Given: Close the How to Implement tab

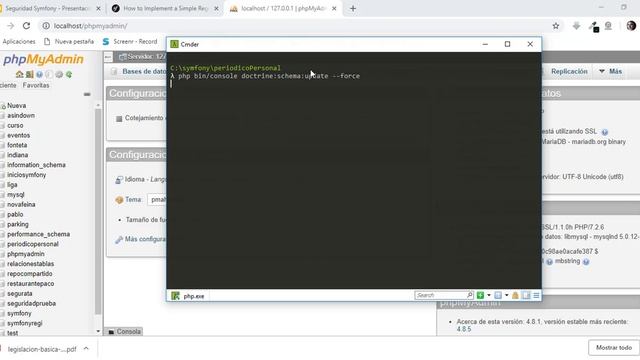Looking at the screenshot, I should coord(216,9).
